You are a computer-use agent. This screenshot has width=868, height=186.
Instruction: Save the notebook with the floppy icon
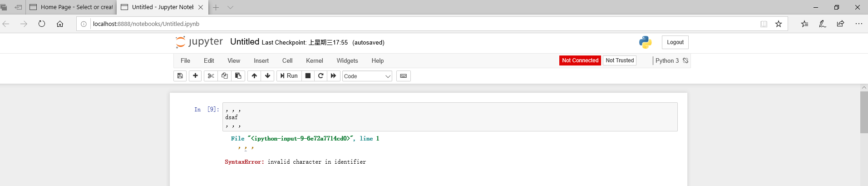180,76
